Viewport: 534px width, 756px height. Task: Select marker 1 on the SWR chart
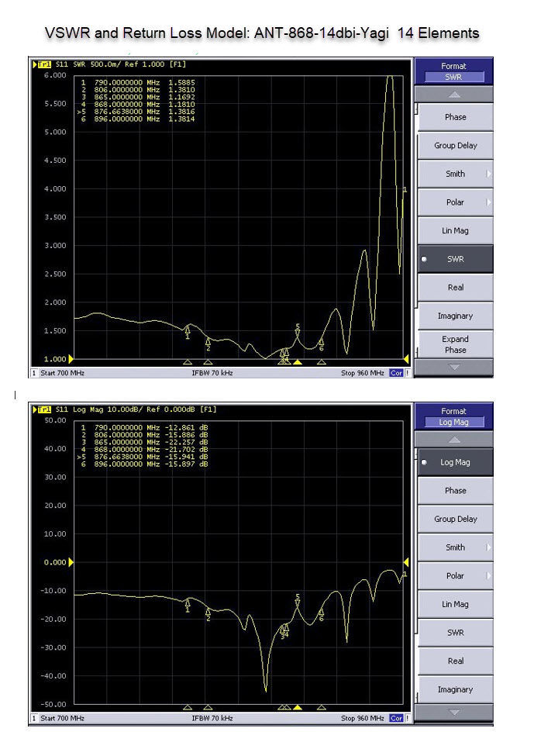[187, 331]
